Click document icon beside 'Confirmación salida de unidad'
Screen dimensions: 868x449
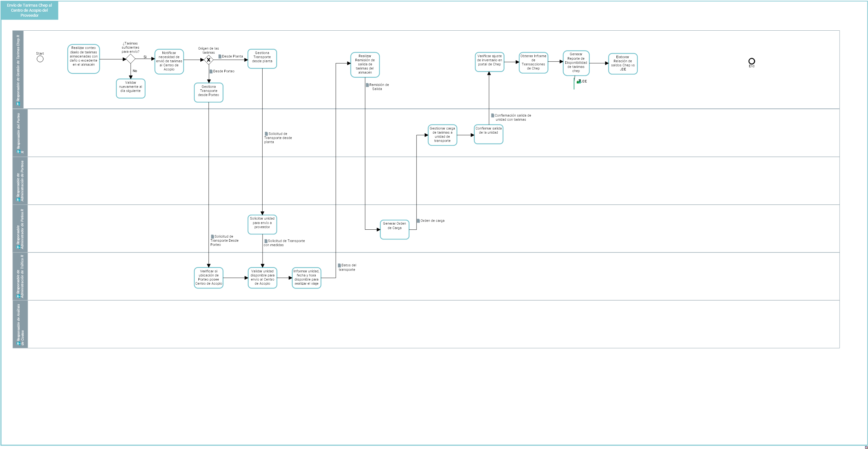pyautogui.click(x=492, y=116)
